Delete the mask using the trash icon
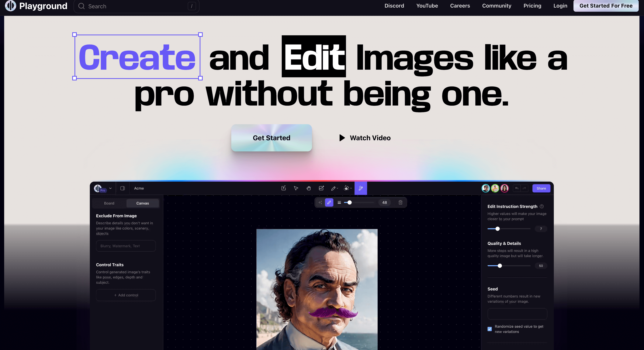 400,202
